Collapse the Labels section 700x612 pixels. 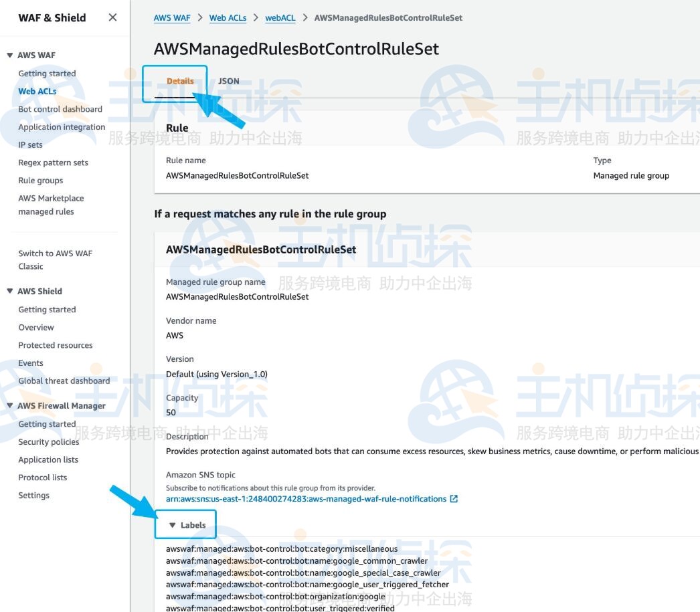pos(185,524)
